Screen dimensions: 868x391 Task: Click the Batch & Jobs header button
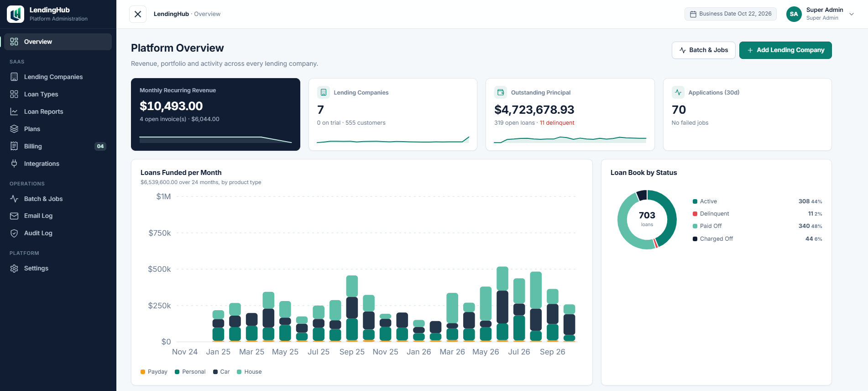(x=703, y=50)
